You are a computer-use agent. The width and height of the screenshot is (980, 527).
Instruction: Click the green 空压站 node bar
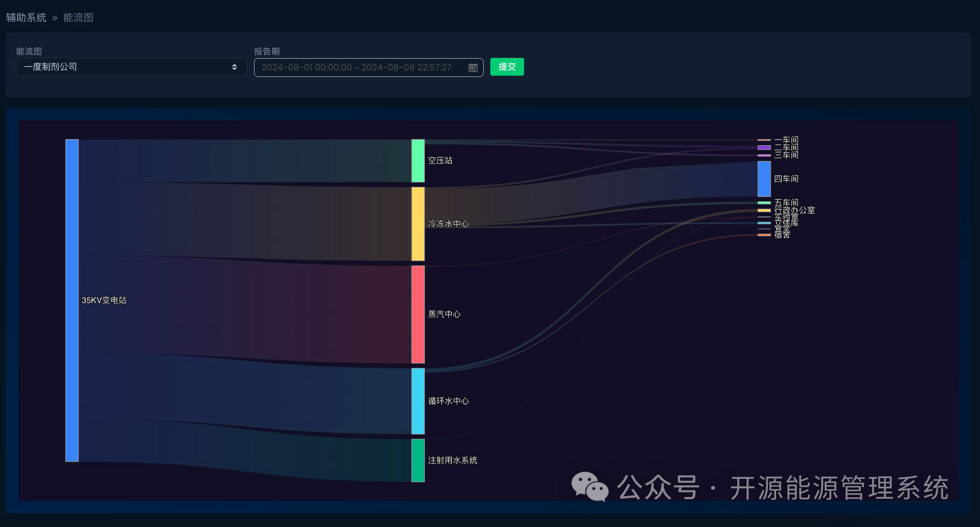click(x=418, y=161)
